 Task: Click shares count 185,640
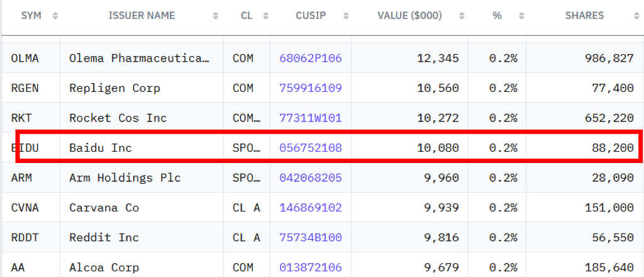[x=609, y=268]
